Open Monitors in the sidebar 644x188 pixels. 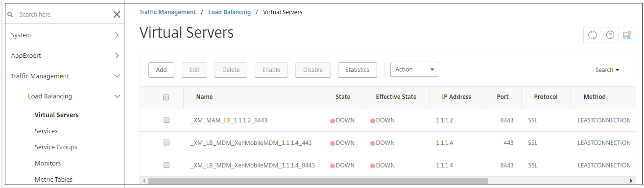coord(48,164)
